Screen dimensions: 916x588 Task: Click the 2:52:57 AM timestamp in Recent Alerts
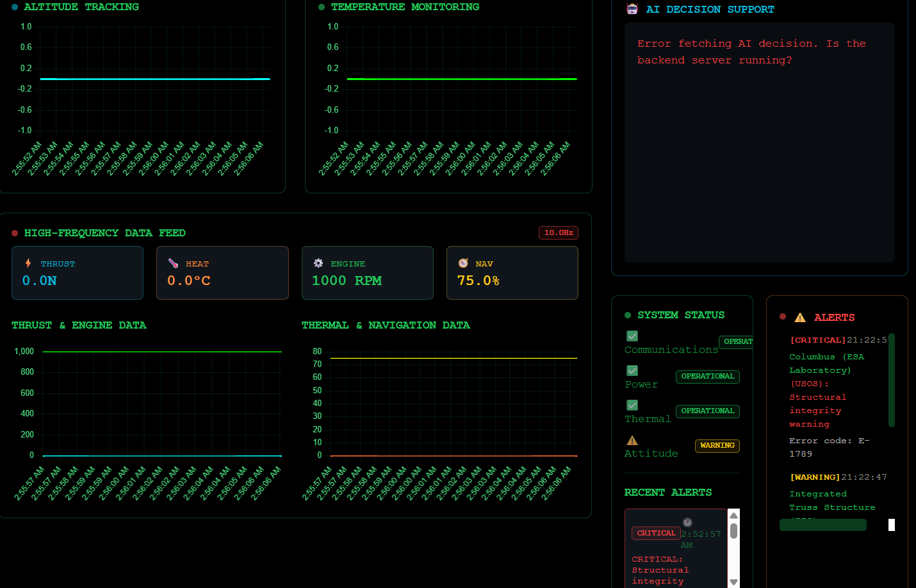coord(701,539)
